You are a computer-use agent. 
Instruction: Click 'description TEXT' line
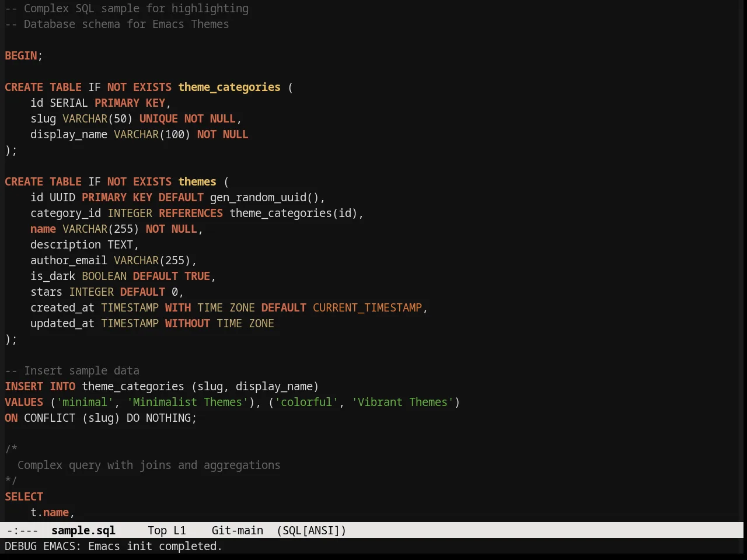pos(85,244)
